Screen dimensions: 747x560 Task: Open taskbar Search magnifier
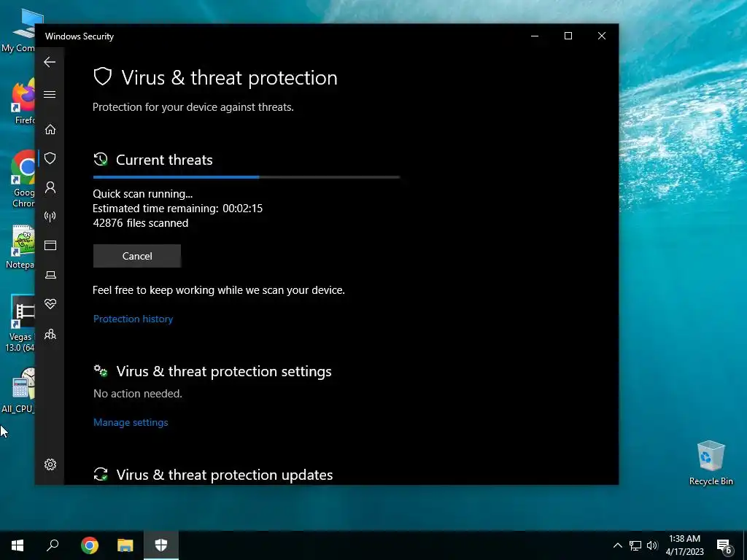pyautogui.click(x=53, y=545)
